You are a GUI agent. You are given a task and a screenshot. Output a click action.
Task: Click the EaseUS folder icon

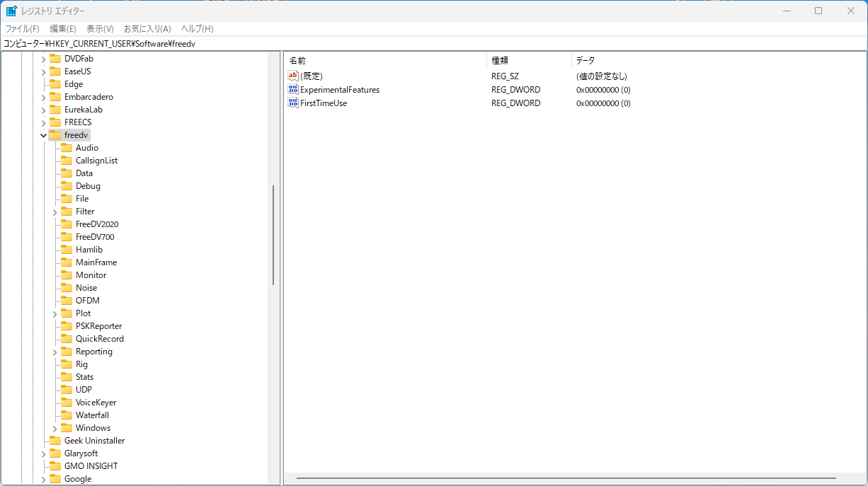[55, 71]
